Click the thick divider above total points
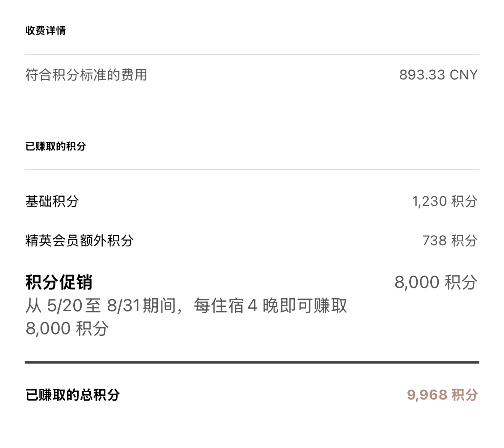This screenshot has height=448, width=504. (x=252, y=362)
